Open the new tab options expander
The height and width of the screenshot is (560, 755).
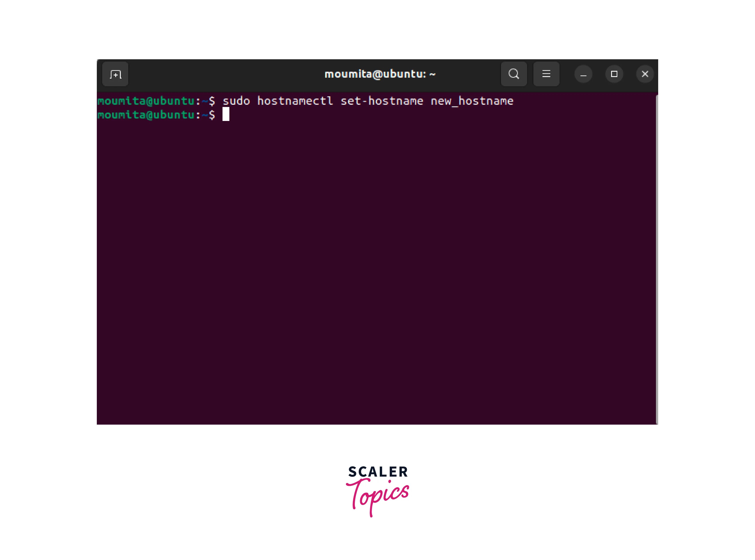pos(115,74)
